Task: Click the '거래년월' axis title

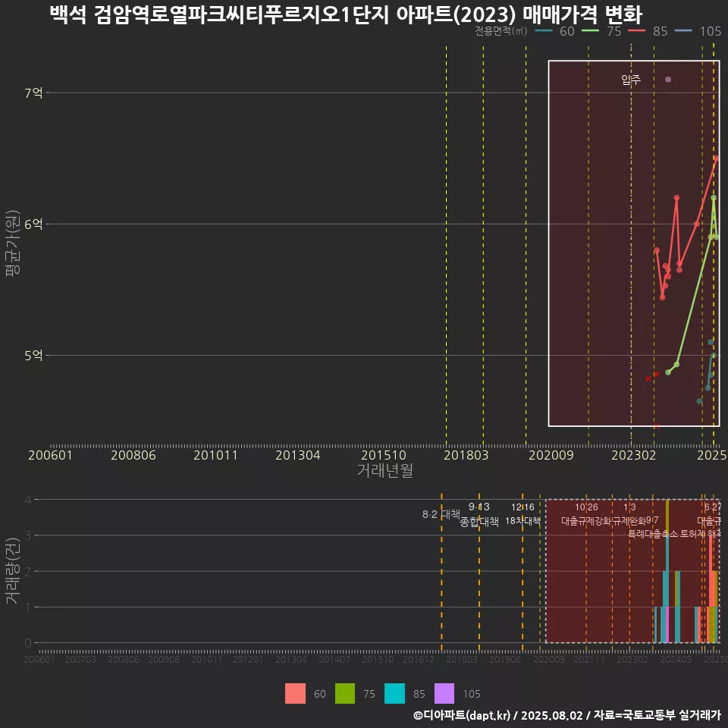Action: click(385, 470)
